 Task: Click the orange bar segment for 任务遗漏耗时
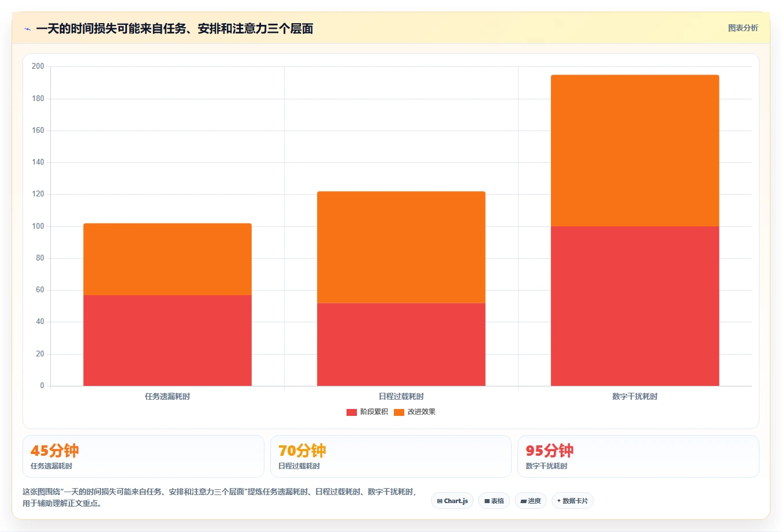click(167, 259)
